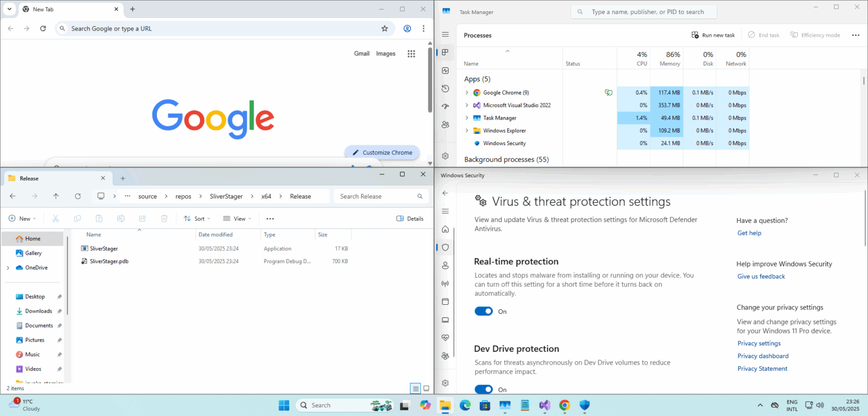Open App history in Task Manager sidebar
Viewport: 868px width, 416px height.
tap(445, 88)
